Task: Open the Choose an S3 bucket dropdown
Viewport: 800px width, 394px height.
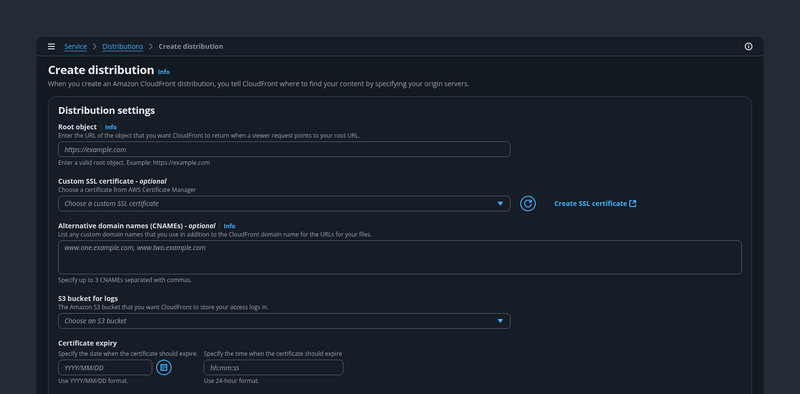Action: (x=284, y=321)
